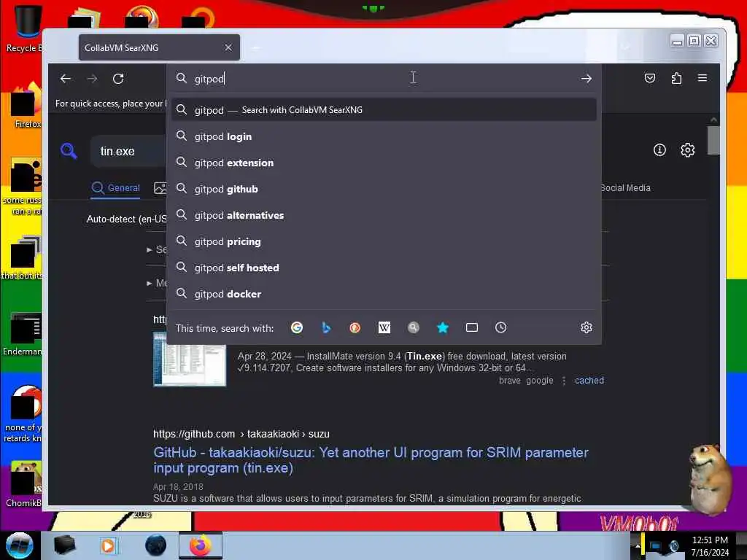The width and height of the screenshot is (747, 560).
Task: Open search settings gear in the dropdown
Action: pos(587,327)
